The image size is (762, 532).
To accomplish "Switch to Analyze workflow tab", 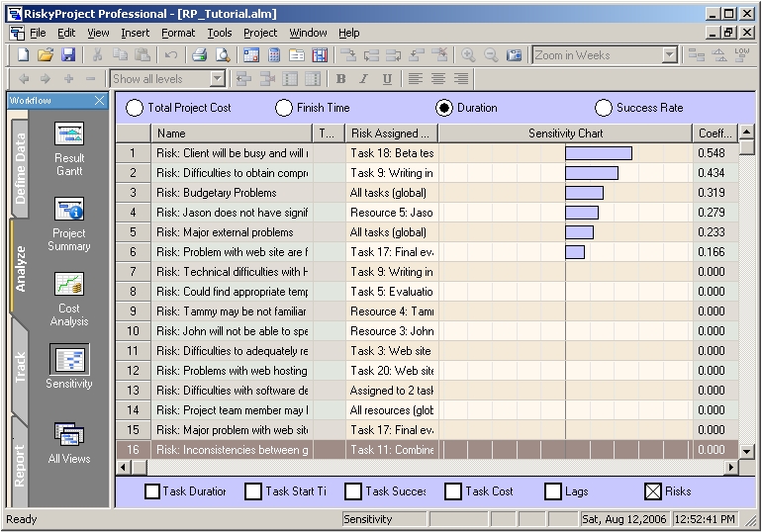I will click(20, 268).
